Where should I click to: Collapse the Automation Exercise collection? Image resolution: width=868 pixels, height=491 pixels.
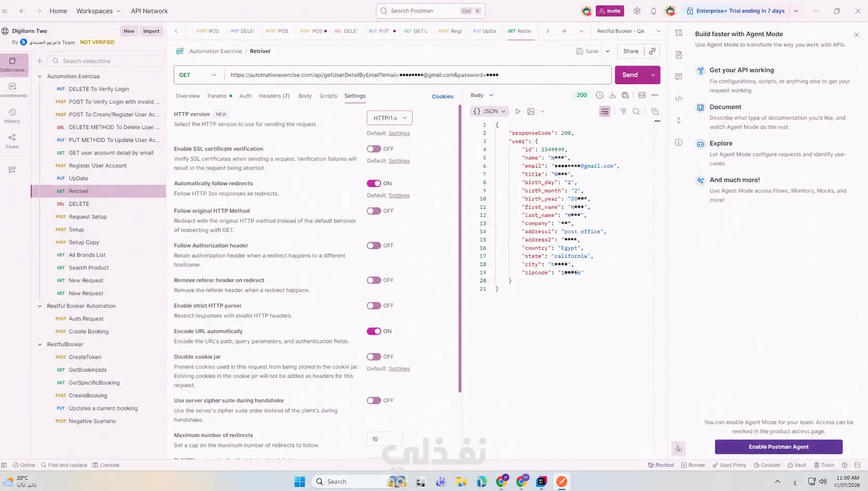40,77
